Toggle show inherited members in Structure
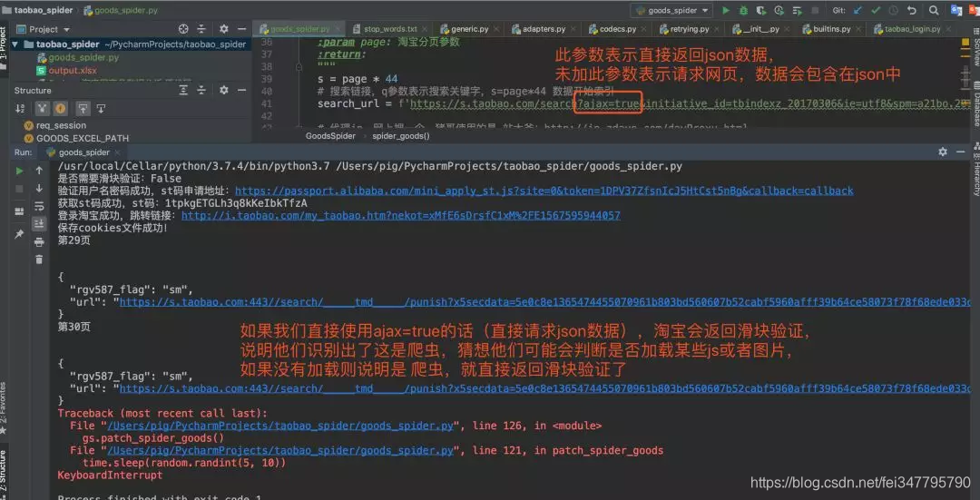The image size is (980, 500). (x=42, y=109)
